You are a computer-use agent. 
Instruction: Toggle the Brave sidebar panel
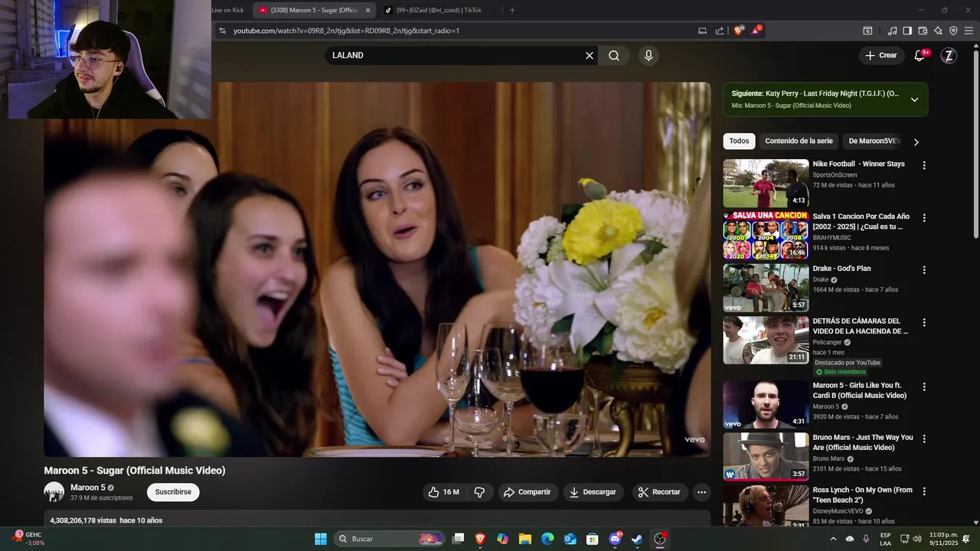pyautogui.click(x=907, y=31)
